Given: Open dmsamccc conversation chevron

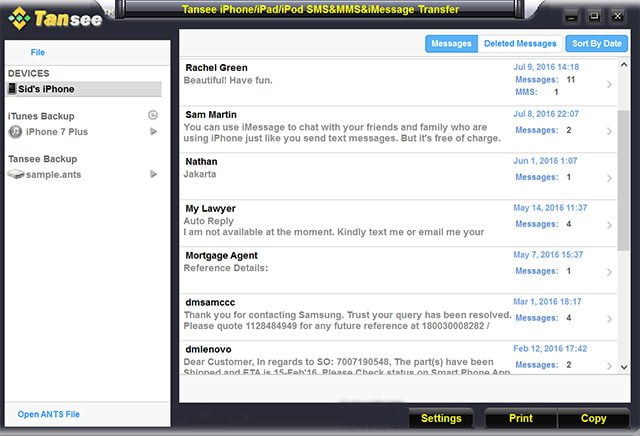Looking at the screenshot, I should (x=609, y=319).
